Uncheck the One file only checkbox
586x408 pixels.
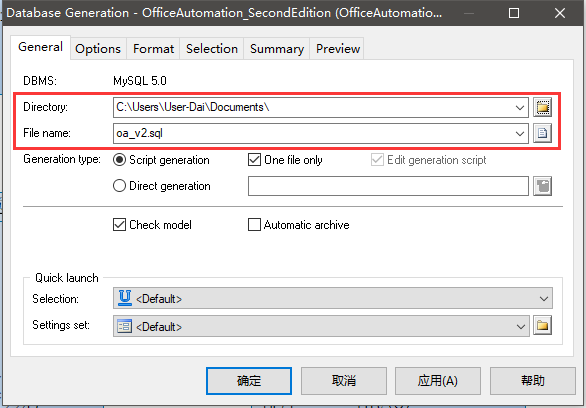tap(254, 160)
